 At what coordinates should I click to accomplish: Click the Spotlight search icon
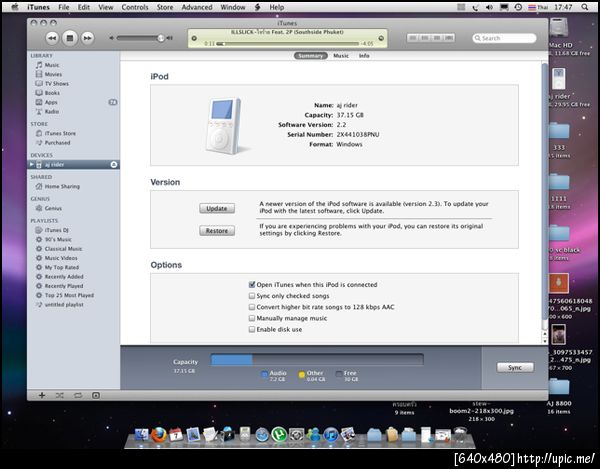[x=585, y=7]
